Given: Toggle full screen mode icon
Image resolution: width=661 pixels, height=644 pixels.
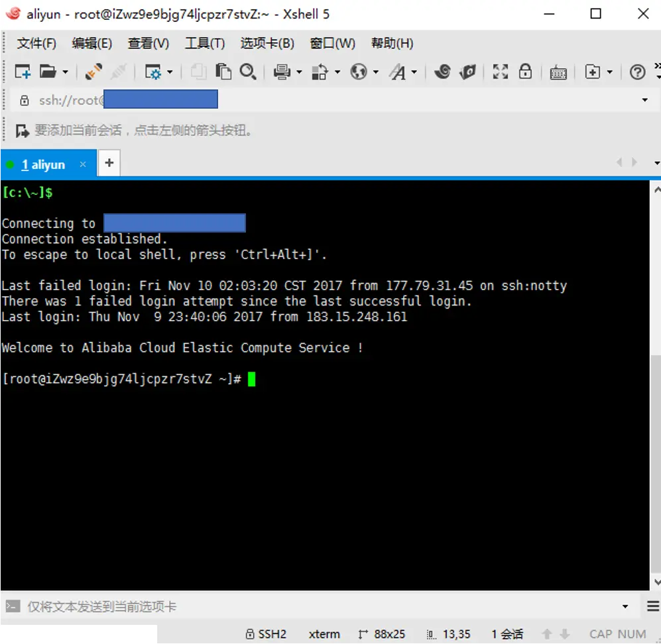Looking at the screenshot, I should tap(501, 72).
